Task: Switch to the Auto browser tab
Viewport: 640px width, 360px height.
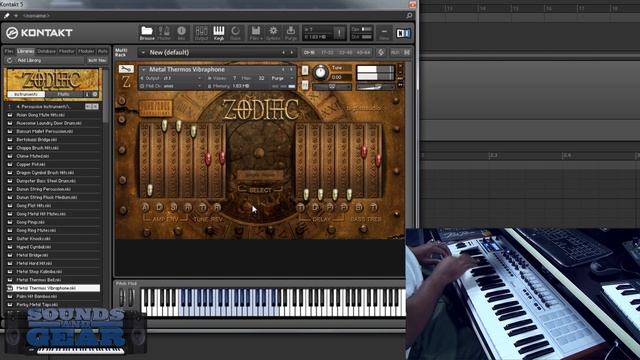Action: (102, 51)
